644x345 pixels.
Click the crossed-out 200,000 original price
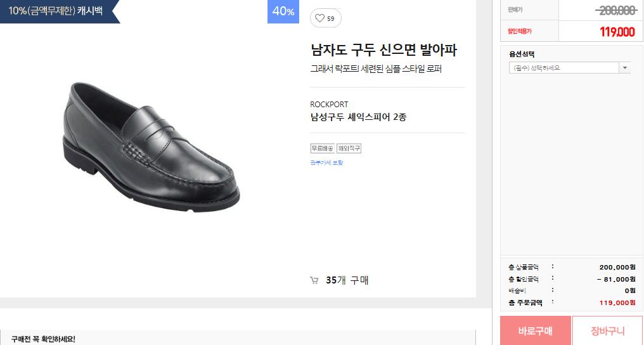click(616, 10)
